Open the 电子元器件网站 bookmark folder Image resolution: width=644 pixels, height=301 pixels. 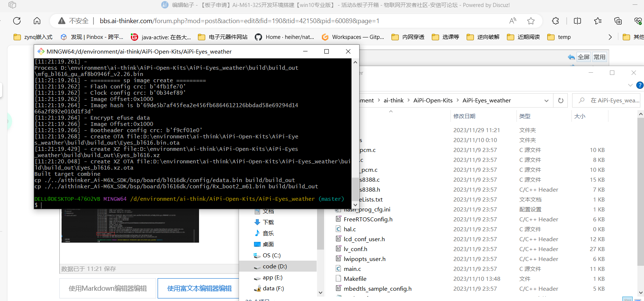pyautogui.click(x=223, y=37)
